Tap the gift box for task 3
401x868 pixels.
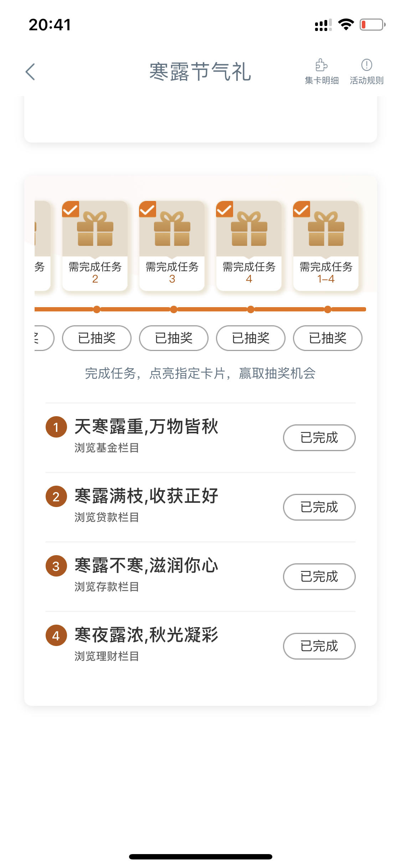[172, 228]
